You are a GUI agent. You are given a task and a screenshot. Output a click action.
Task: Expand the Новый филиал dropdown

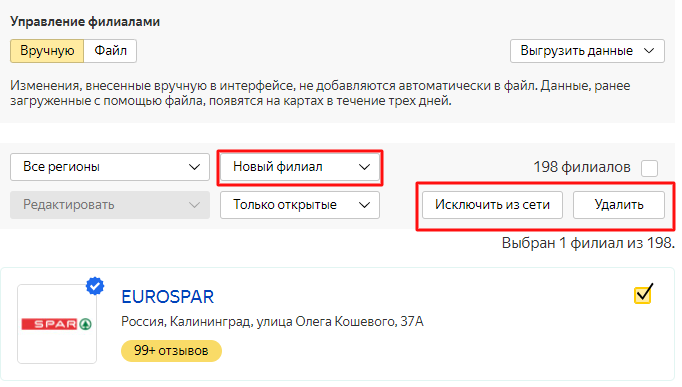[x=300, y=167]
